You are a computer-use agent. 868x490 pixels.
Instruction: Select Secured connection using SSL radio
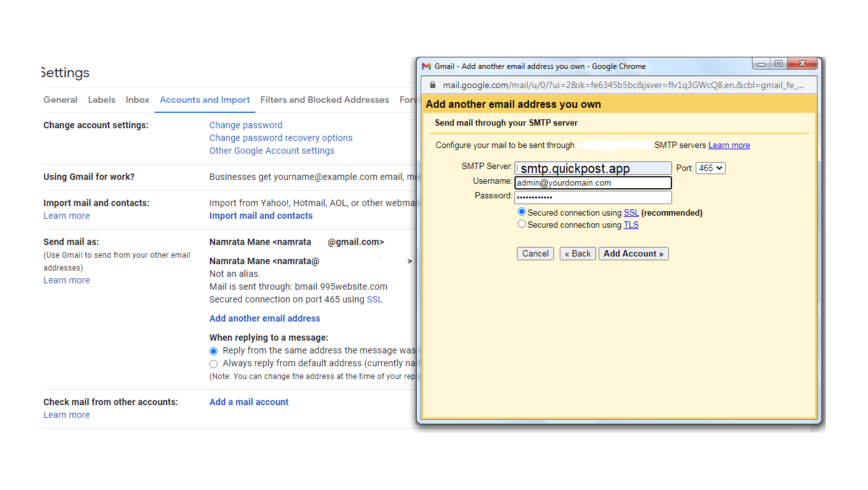pyautogui.click(x=521, y=212)
